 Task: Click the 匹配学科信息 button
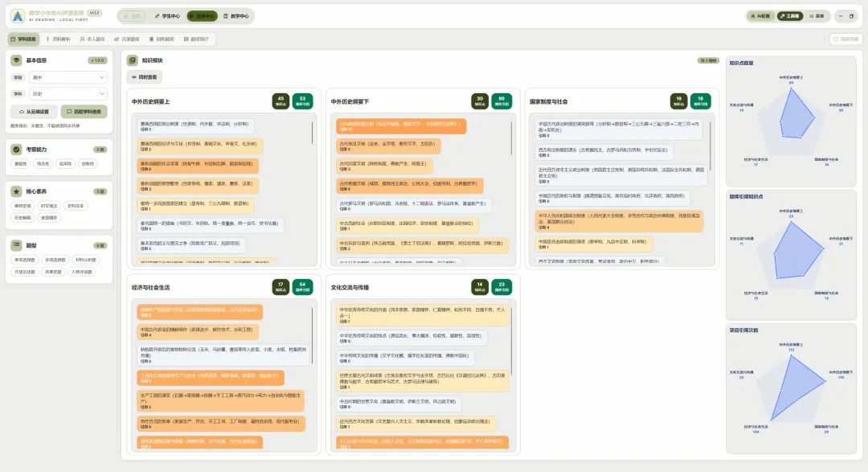point(84,111)
